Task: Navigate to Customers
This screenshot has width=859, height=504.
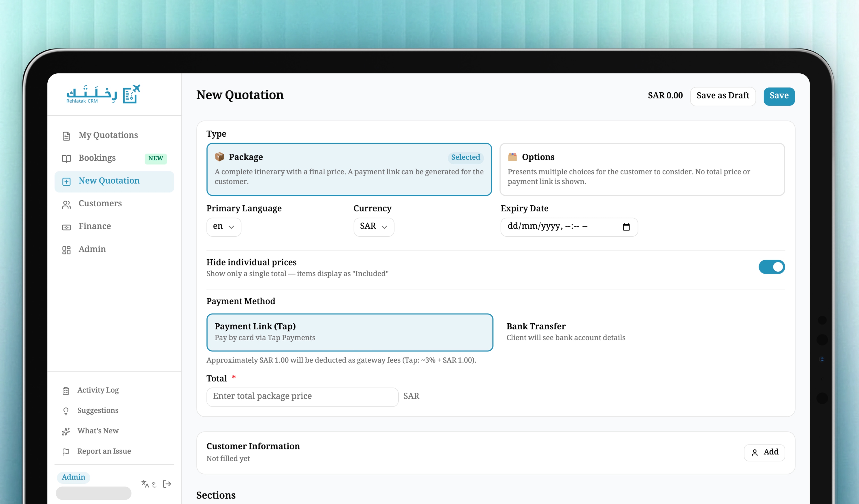Action: [x=114, y=204]
